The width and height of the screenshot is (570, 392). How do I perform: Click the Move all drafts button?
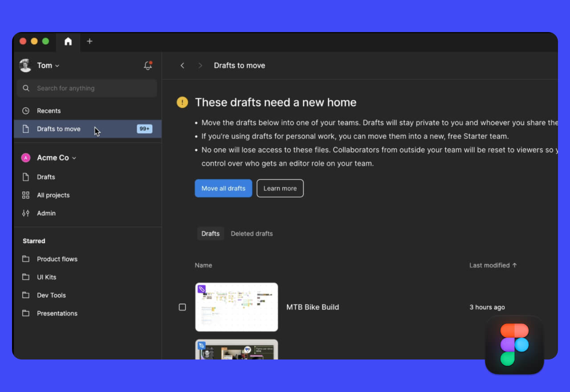pos(223,188)
